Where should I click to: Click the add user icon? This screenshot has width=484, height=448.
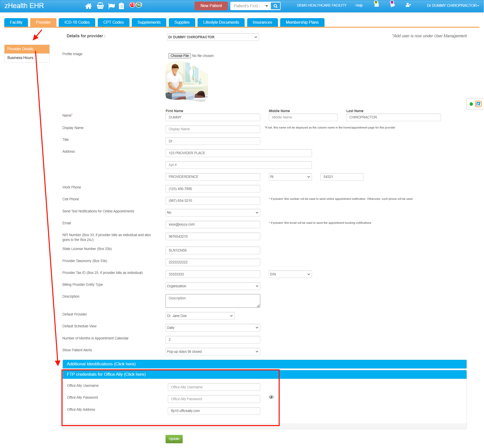pyautogui.click(x=408, y=5)
